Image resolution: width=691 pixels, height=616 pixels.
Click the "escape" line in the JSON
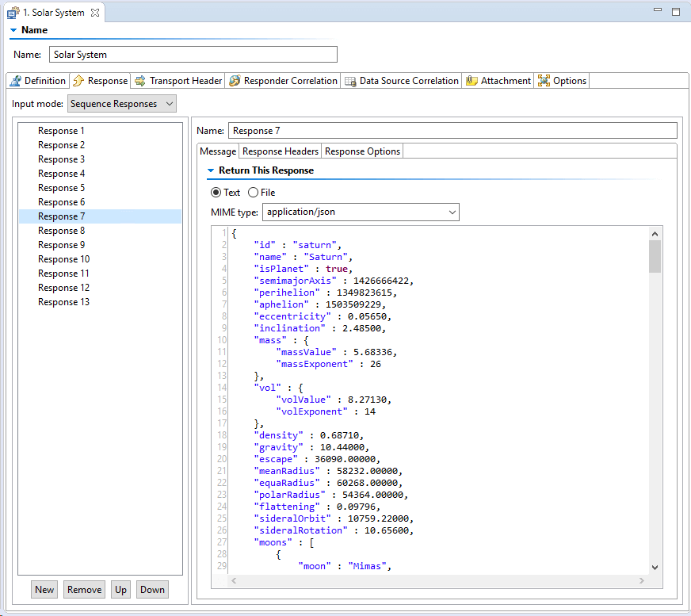pyautogui.click(x=317, y=459)
